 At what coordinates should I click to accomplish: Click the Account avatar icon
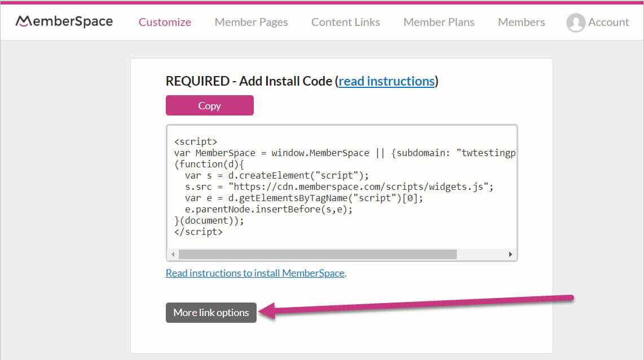pos(575,22)
